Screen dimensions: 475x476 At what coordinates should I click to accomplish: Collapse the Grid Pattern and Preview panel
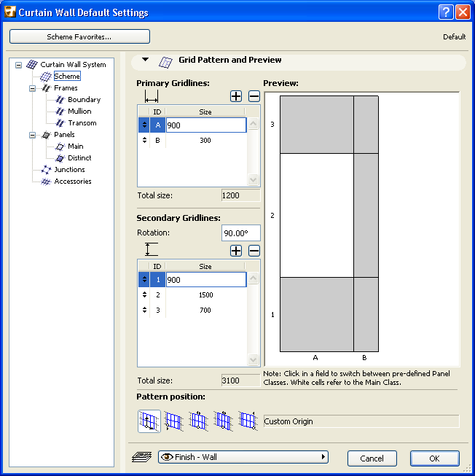coord(145,60)
